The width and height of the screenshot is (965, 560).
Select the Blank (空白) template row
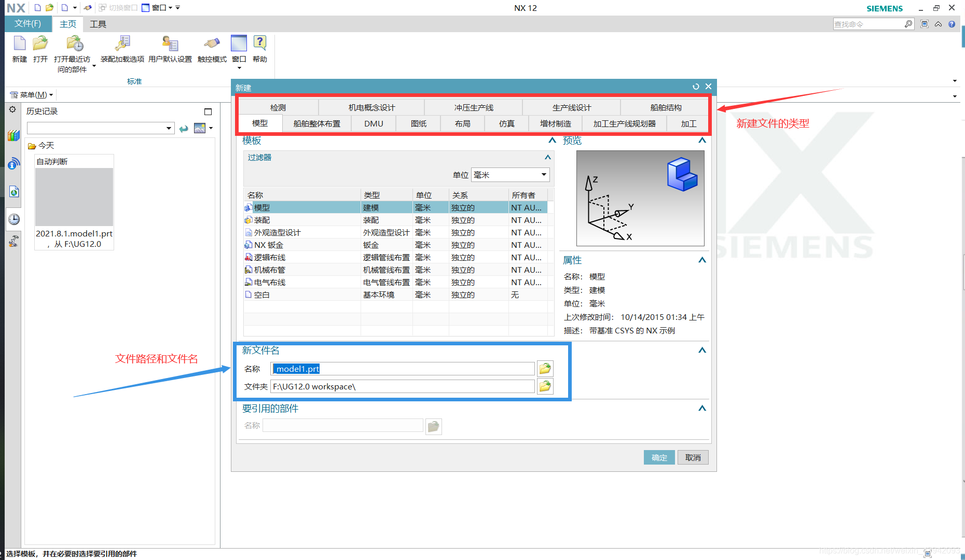[x=395, y=295]
